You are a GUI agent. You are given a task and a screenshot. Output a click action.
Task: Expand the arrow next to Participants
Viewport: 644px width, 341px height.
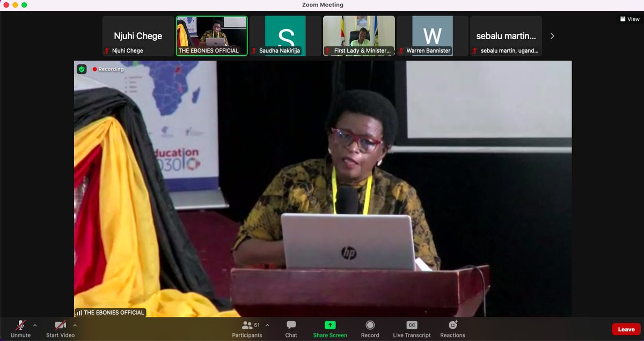[x=267, y=325]
